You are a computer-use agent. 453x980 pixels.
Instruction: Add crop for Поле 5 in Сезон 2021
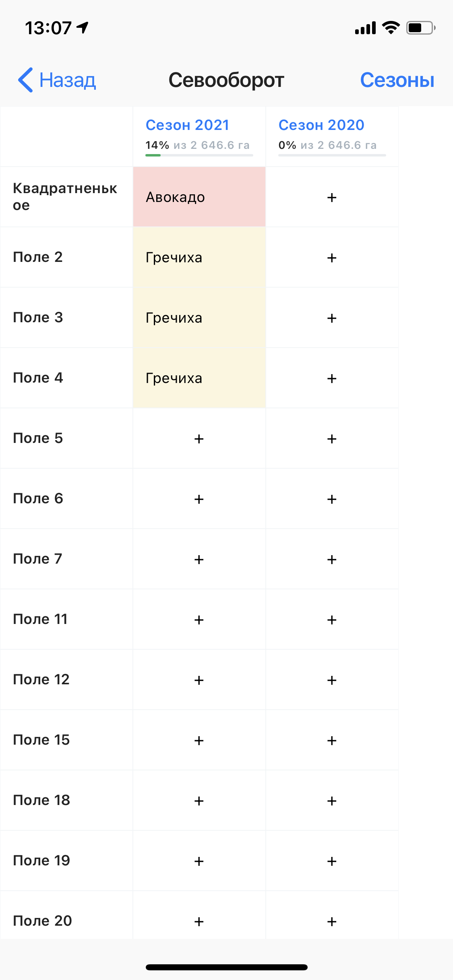pos(199,439)
